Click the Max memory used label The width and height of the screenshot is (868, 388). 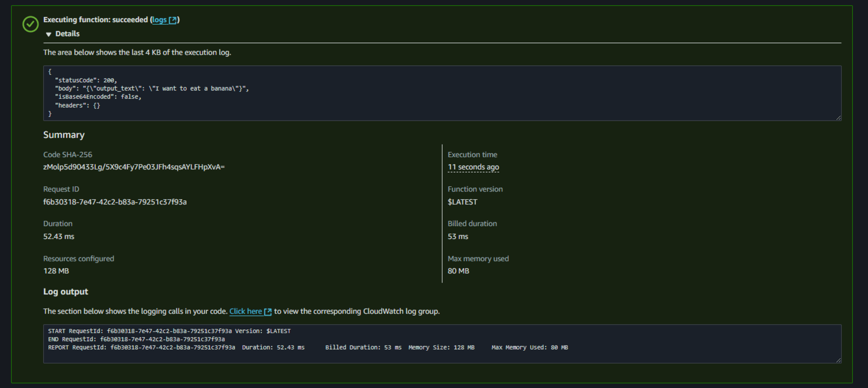(478, 259)
